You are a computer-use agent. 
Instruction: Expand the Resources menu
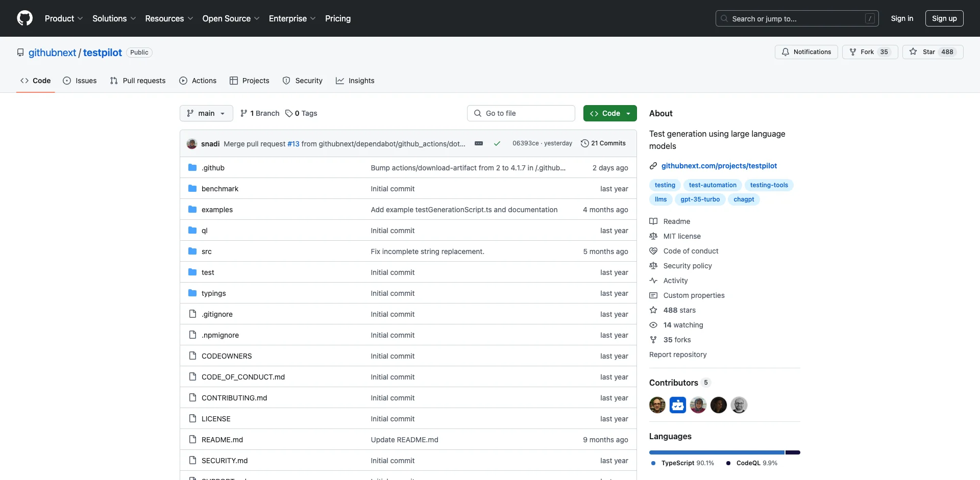click(x=169, y=18)
